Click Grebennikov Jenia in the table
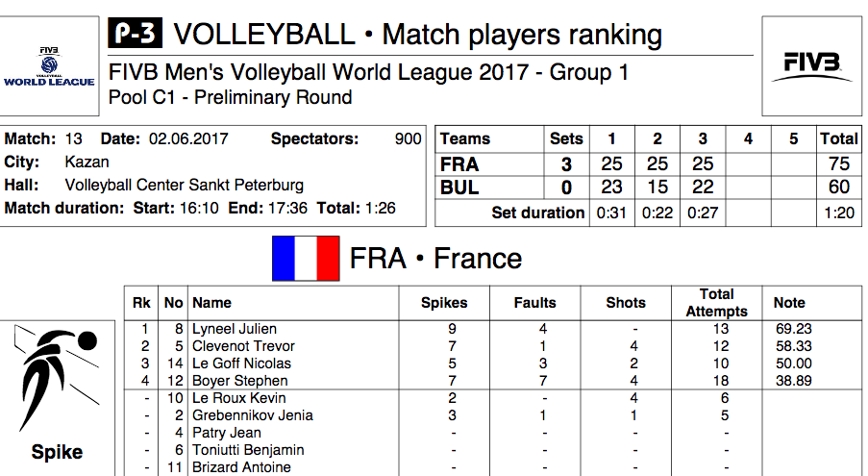The width and height of the screenshot is (868, 476). click(x=252, y=415)
